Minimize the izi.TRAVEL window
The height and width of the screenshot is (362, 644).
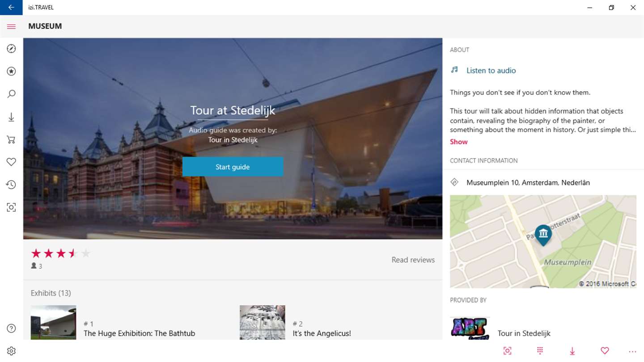(x=590, y=8)
